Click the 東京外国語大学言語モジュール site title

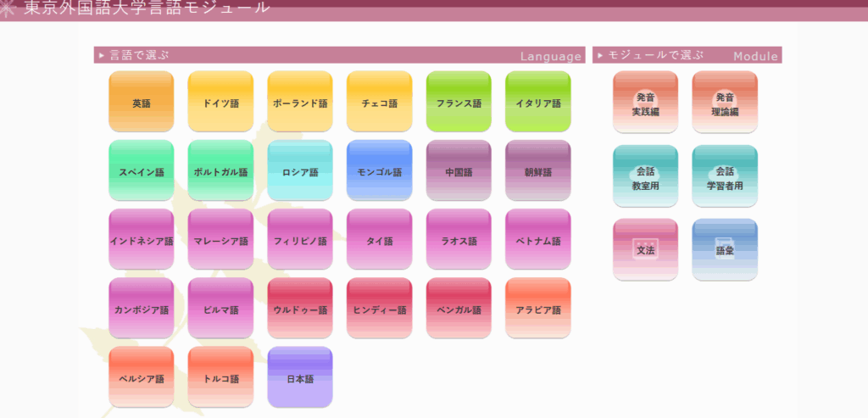tap(147, 7)
